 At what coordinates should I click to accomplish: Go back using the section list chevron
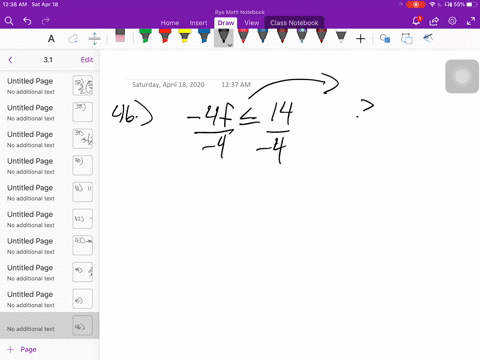click(x=10, y=60)
